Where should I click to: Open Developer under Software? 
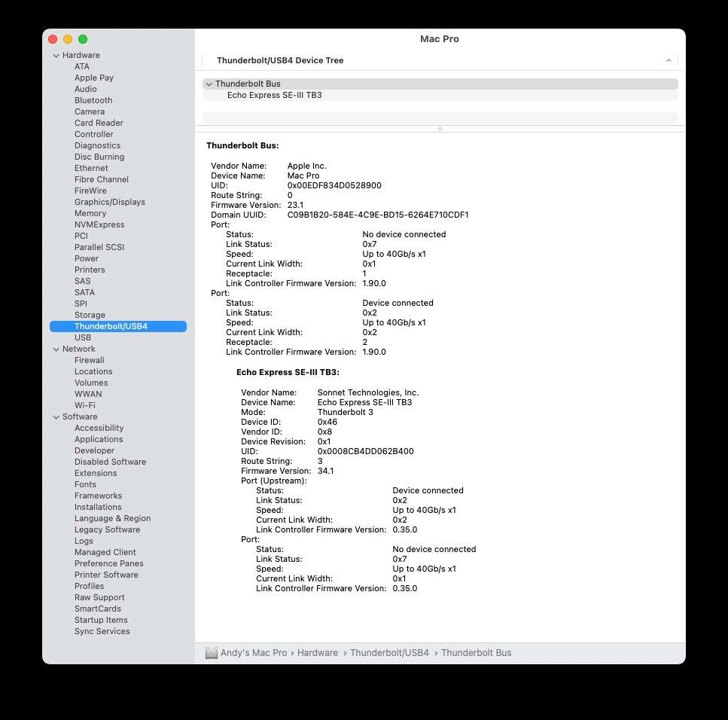[x=94, y=450]
